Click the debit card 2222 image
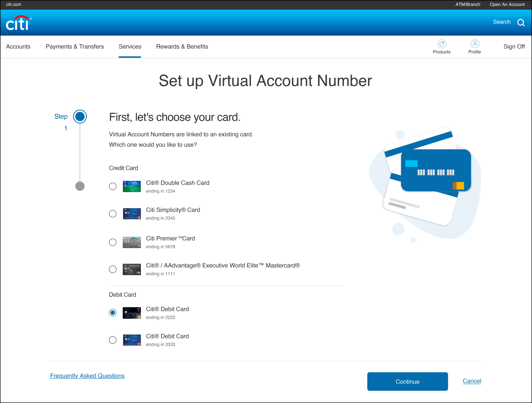 [x=132, y=313]
